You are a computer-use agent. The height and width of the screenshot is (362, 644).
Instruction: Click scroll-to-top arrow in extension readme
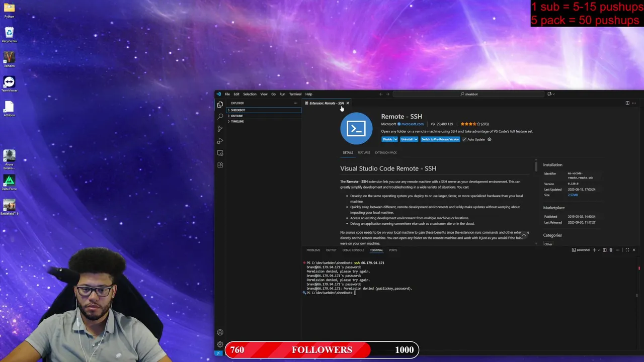pyautogui.click(x=524, y=235)
